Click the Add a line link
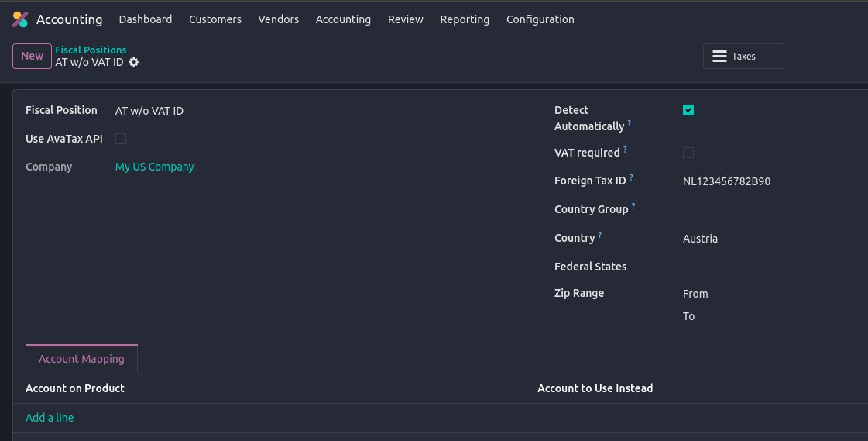Viewport: 868px width, 441px height. pos(50,418)
